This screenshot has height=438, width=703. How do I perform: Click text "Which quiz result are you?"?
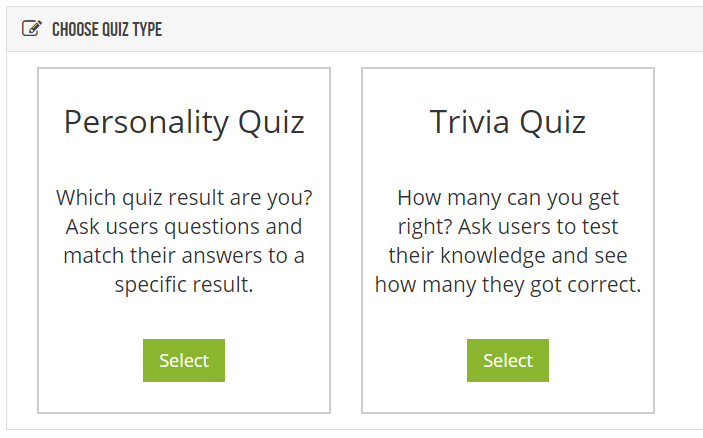point(184,198)
